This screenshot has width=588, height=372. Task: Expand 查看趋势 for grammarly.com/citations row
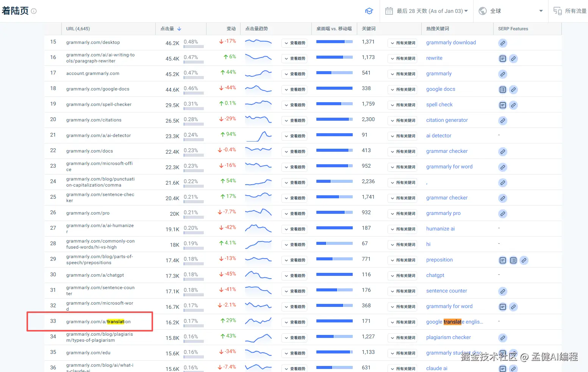click(x=294, y=121)
